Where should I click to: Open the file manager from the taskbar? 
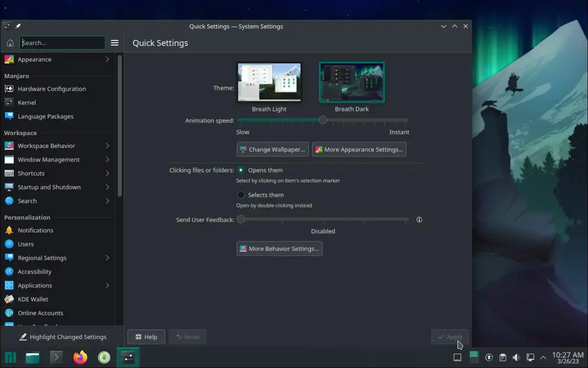tap(33, 357)
